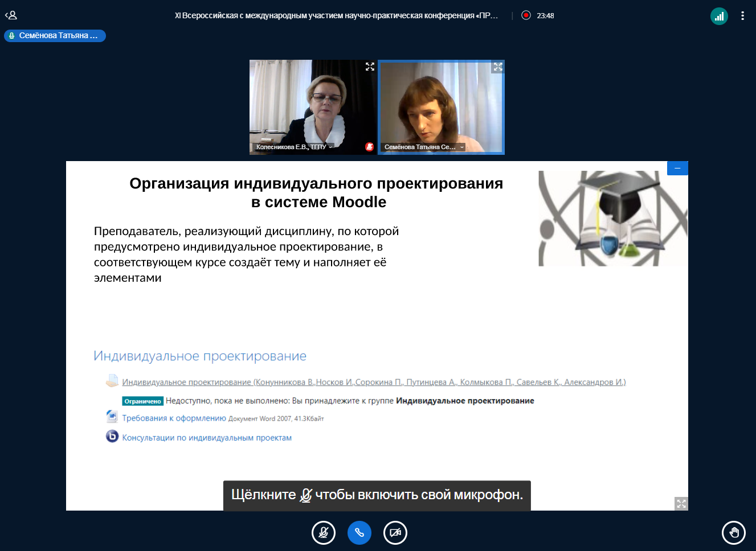Click the paragraph starting 'Преподаватель, реализующий дисциплину'
756x551 pixels.
coord(246,254)
